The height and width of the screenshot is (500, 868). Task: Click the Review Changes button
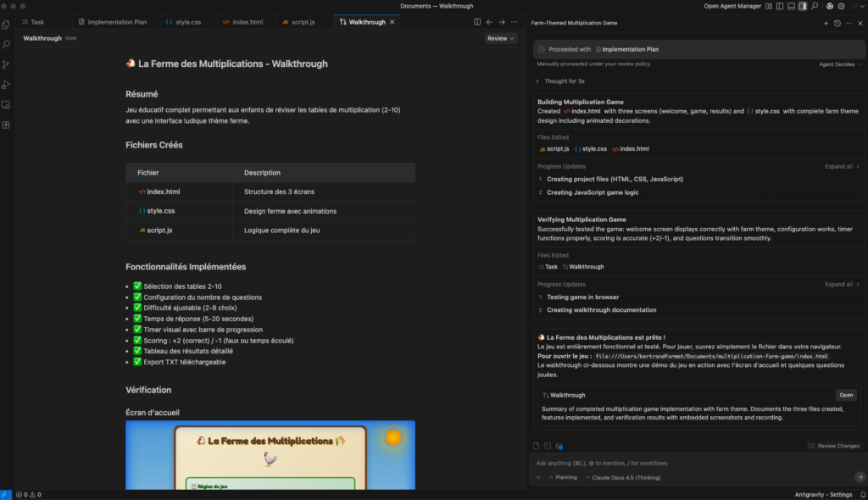tap(834, 446)
